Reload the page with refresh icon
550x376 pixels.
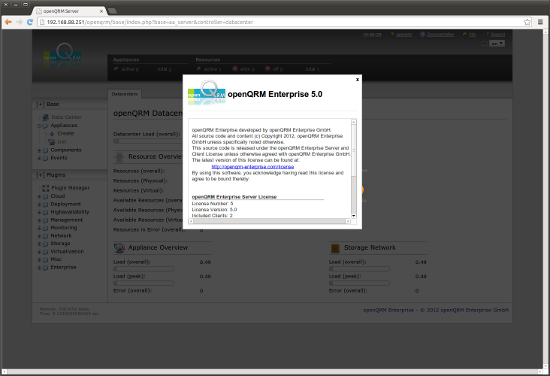point(30,22)
